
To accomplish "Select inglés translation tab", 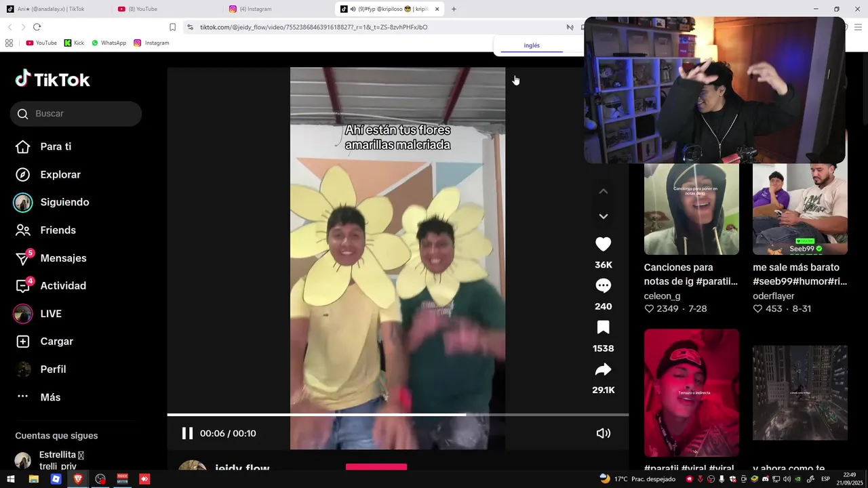I will click(x=532, y=45).
